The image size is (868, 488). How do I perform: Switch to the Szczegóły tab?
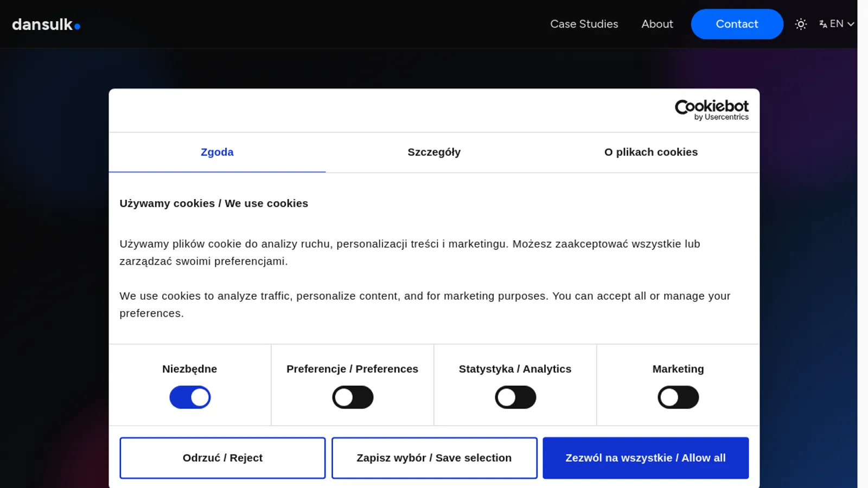point(434,152)
